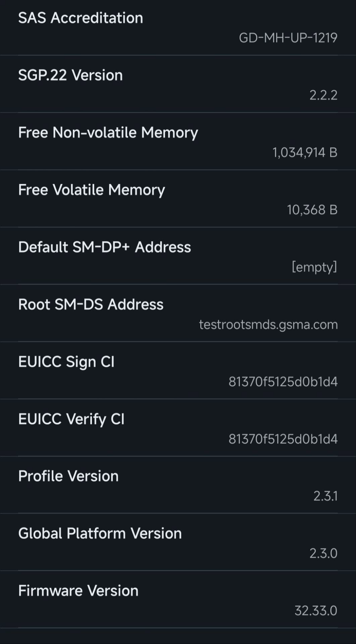Tap the [empty] SM-DP+ address value
Viewport: 356px width, 644px height.
(x=314, y=267)
